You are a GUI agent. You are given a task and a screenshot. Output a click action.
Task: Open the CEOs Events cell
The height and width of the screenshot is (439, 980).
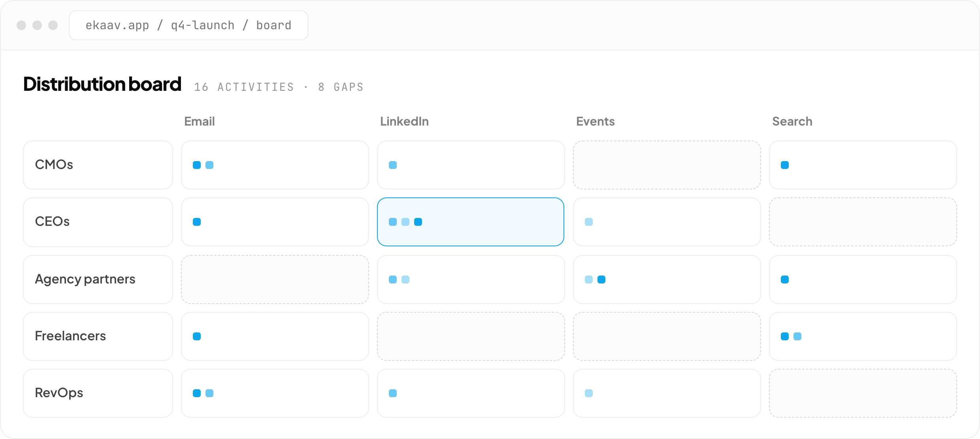pos(667,222)
